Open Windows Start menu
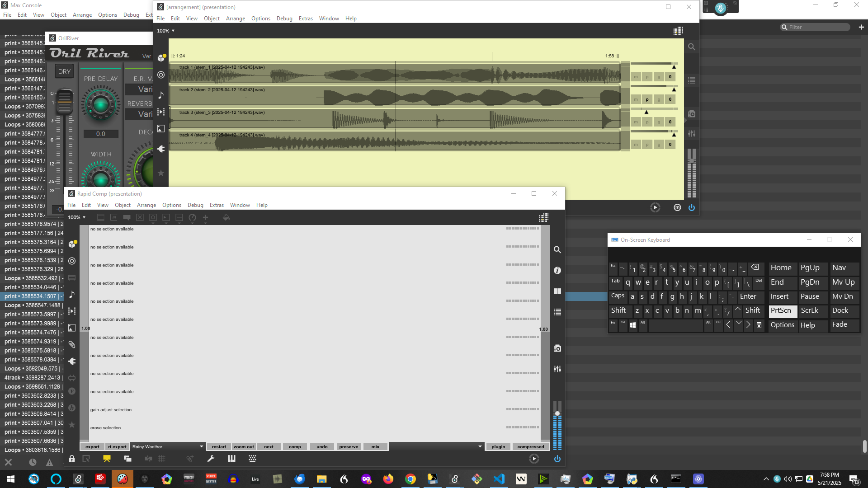868x488 pixels. (x=11, y=479)
